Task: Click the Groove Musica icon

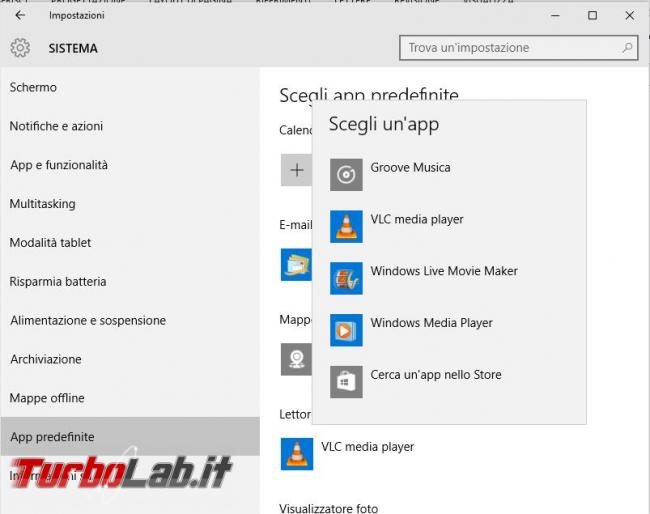Action: pos(346,175)
